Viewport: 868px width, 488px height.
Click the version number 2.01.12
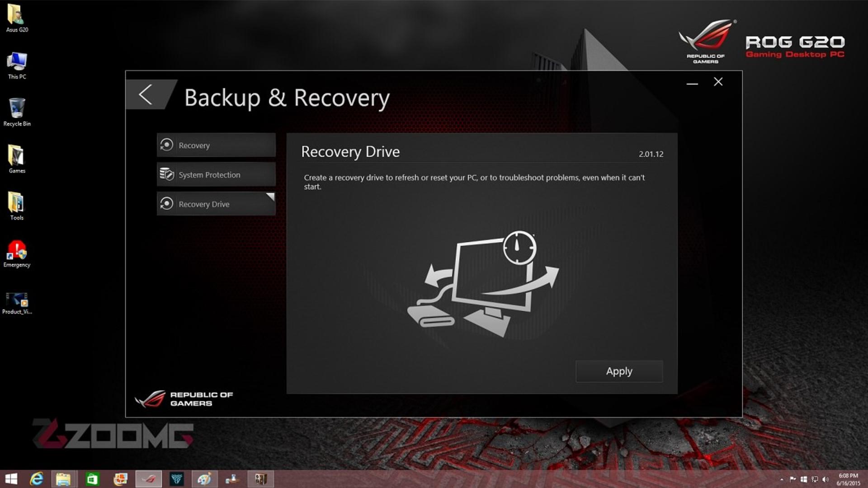click(651, 154)
